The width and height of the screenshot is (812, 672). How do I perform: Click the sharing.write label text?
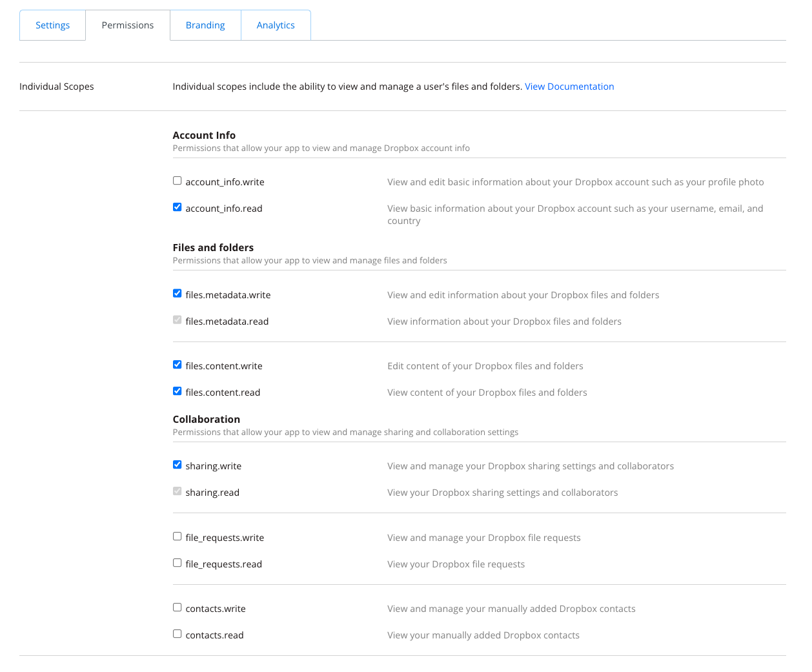tap(213, 466)
